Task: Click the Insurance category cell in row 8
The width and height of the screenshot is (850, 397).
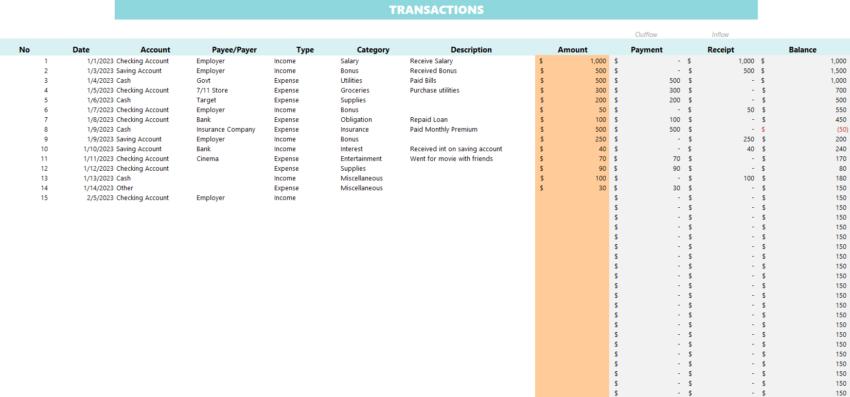Action: pos(355,130)
